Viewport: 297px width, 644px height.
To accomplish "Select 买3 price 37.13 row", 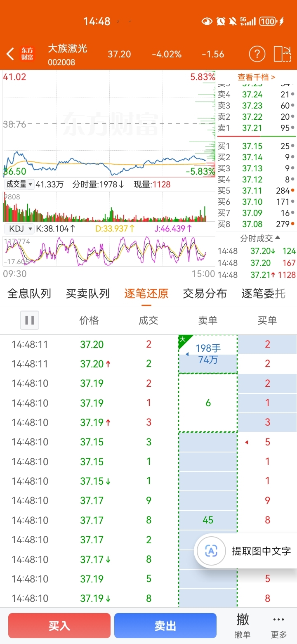I will (256, 168).
